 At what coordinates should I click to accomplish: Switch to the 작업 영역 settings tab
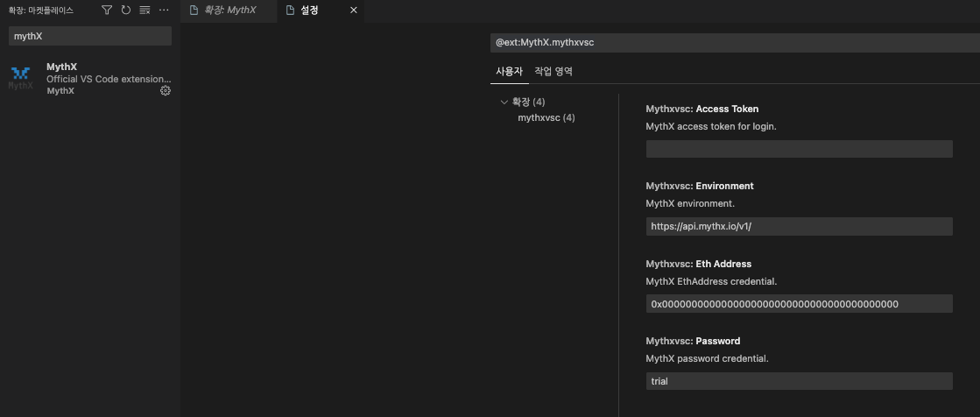tap(553, 71)
